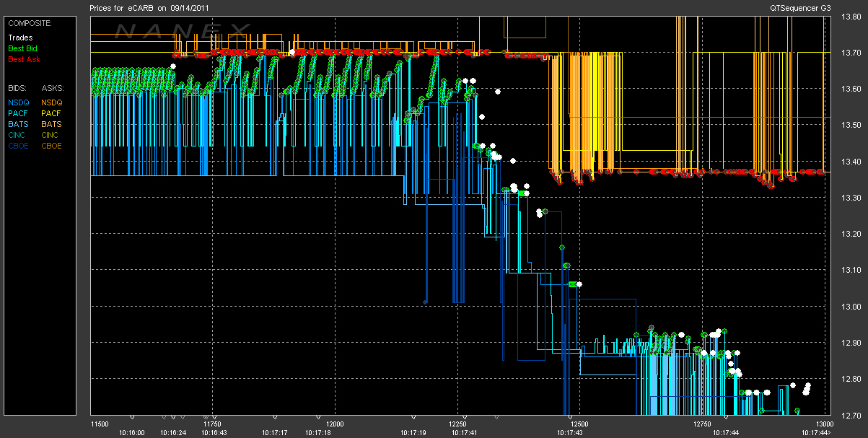Click the 13.30 price axis label
The width and height of the screenshot is (868, 438).
coord(851,198)
